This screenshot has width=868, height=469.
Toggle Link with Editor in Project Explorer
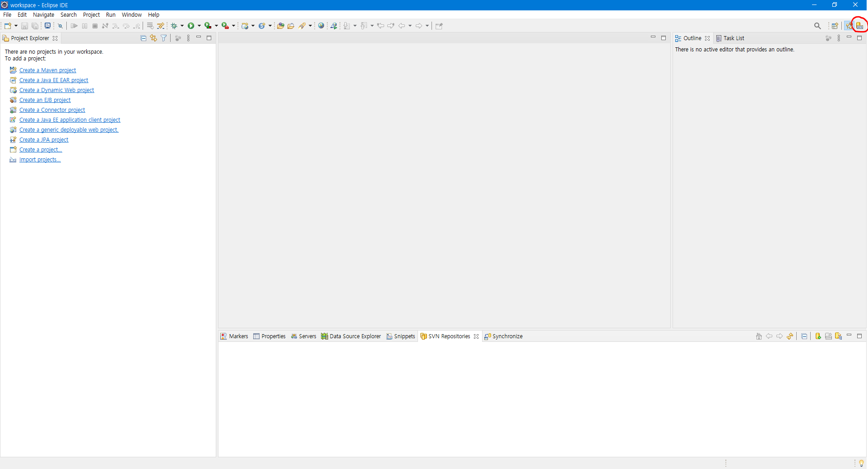[153, 38]
